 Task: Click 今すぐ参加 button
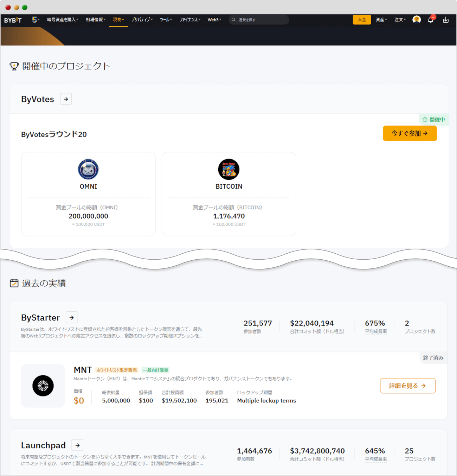(410, 133)
